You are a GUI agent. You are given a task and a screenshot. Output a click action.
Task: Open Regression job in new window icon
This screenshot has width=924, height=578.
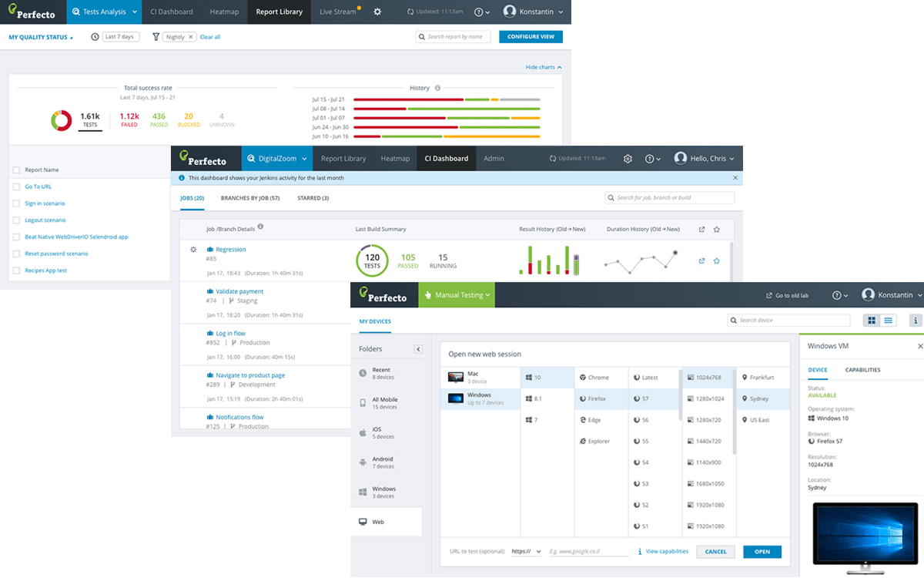[x=701, y=261]
